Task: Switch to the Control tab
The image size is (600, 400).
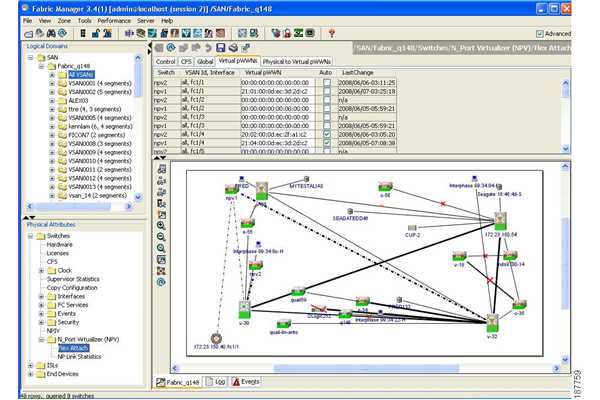Action: [x=165, y=62]
